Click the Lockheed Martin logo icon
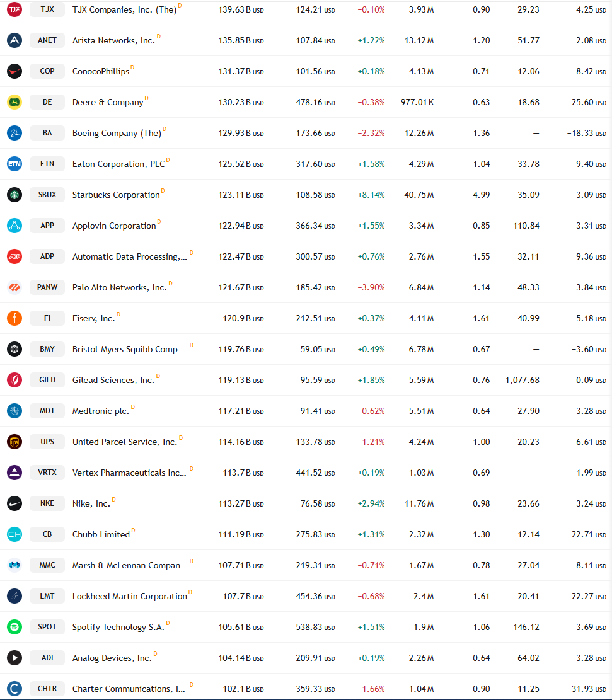The width and height of the screenshot is (612, 700). [x=14, y=596]
